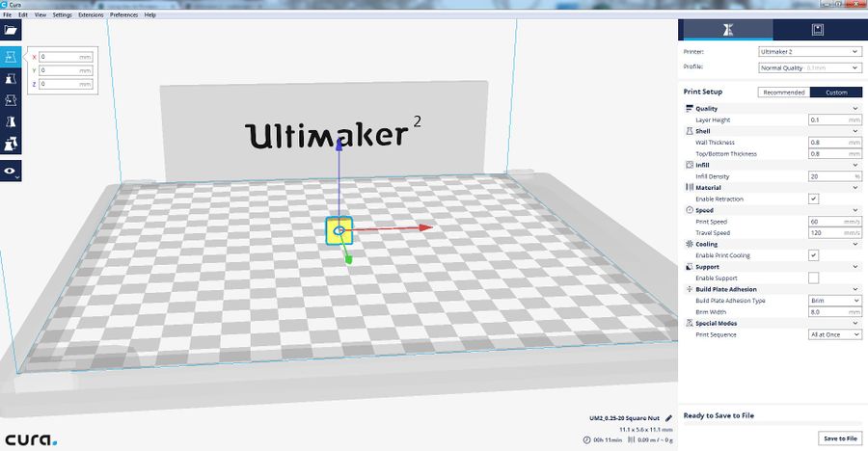This screenshot has width=868, height=451.
Task: Click the green Y-axis arrow handle
Action: [x=348, y=258]
